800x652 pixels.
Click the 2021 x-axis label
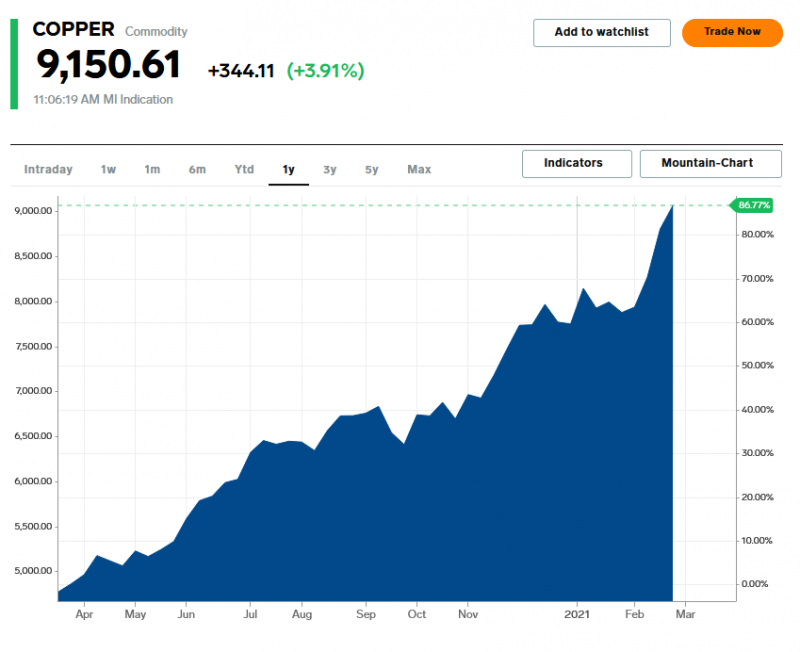click(x=577, y=614)
